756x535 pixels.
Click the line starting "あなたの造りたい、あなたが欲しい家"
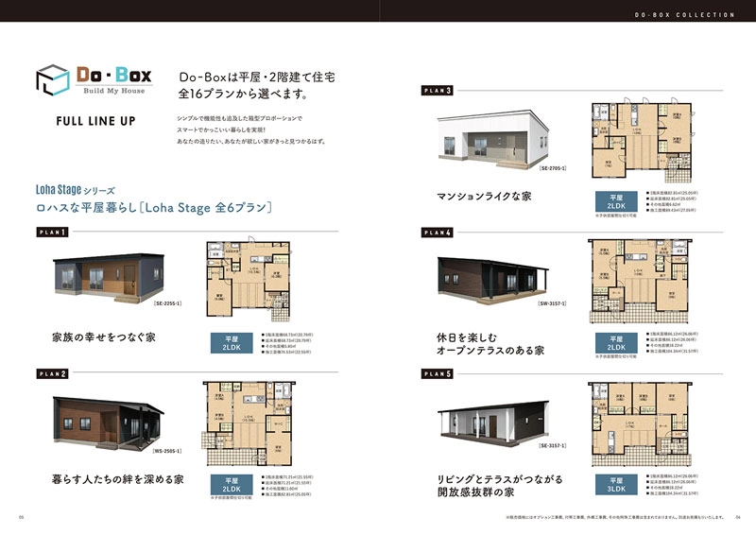tap(251, 142)
